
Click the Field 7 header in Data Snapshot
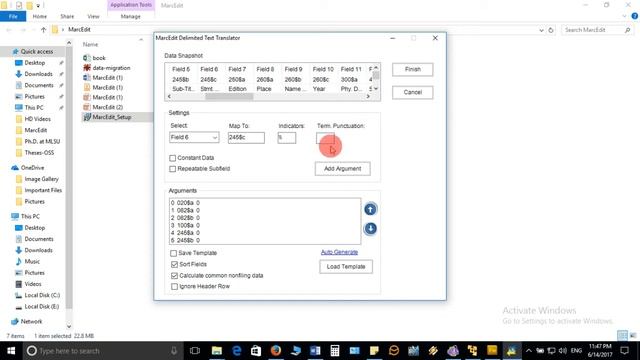pyautogui.click(x=237, y=69)
